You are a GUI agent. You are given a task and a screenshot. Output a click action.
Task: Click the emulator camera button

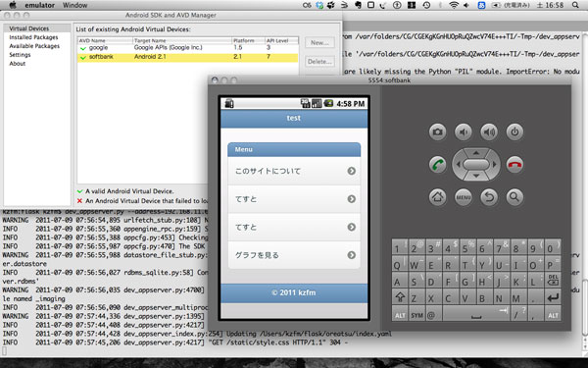point(437,131)
